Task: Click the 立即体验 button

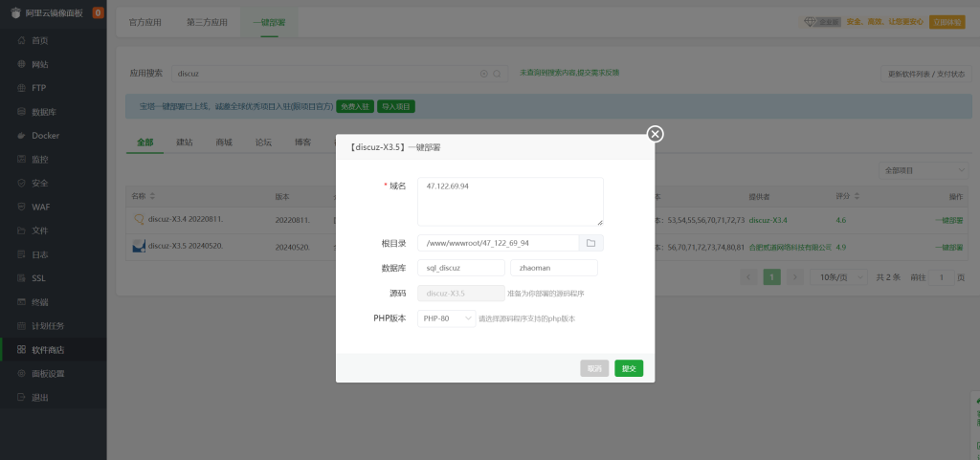Action: coord(947,22)
